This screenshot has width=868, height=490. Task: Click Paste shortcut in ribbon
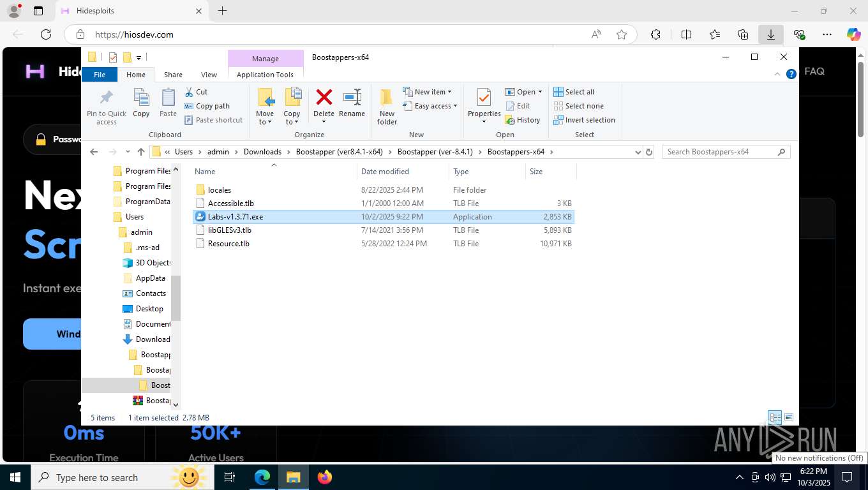[x=213, y=120]
